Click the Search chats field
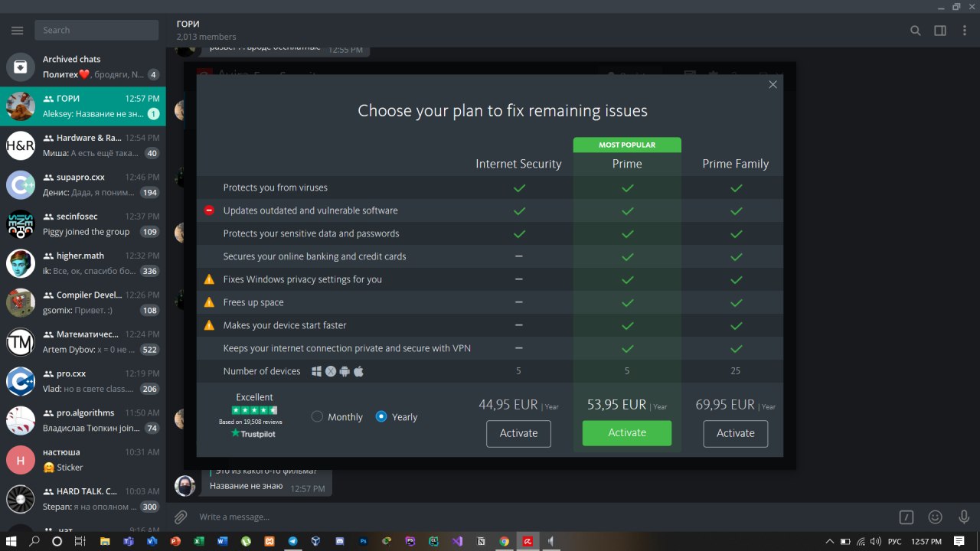This screenshot has width=980, height=551. [x=96, y=30]
